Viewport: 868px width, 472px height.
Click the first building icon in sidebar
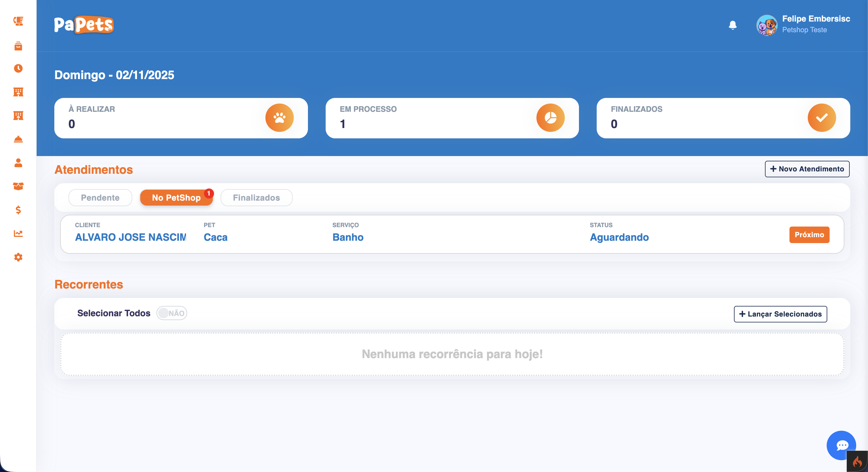[18, 92]
